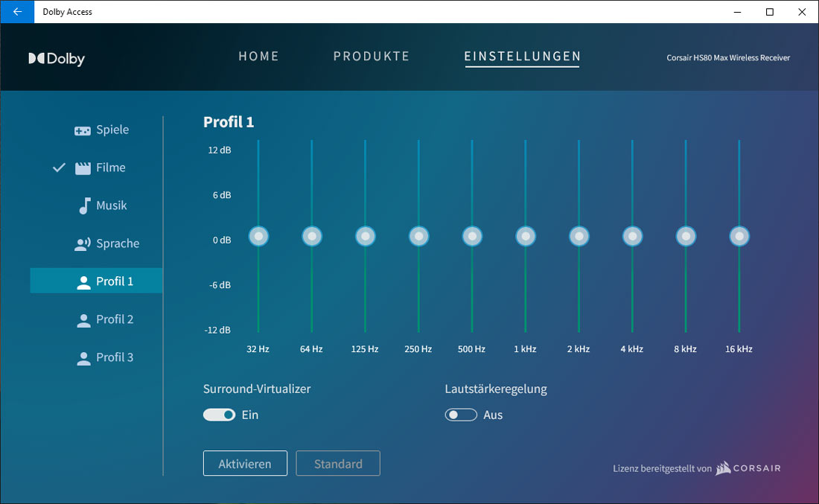The width and height of the screenshot is (819, 504).
Task: Choose the Profil 3 user icon
Action: pyautogui.click(x=84, y=358)
